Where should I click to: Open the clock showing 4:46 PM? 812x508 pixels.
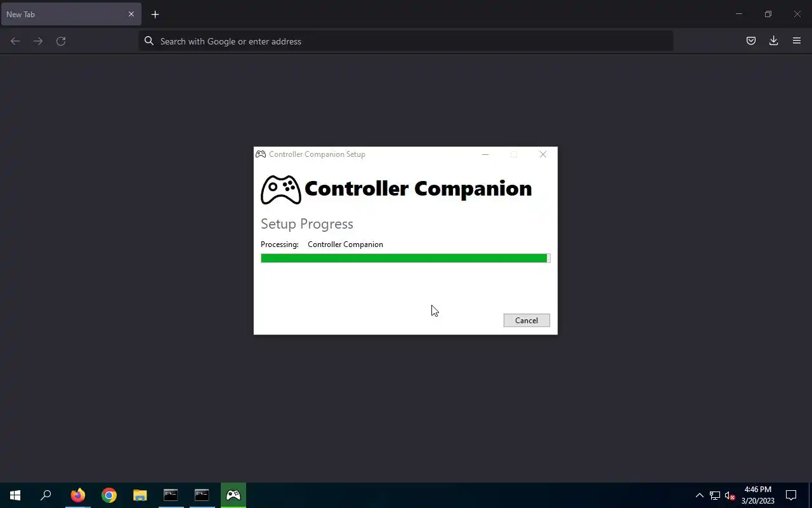tap(758, 495)
